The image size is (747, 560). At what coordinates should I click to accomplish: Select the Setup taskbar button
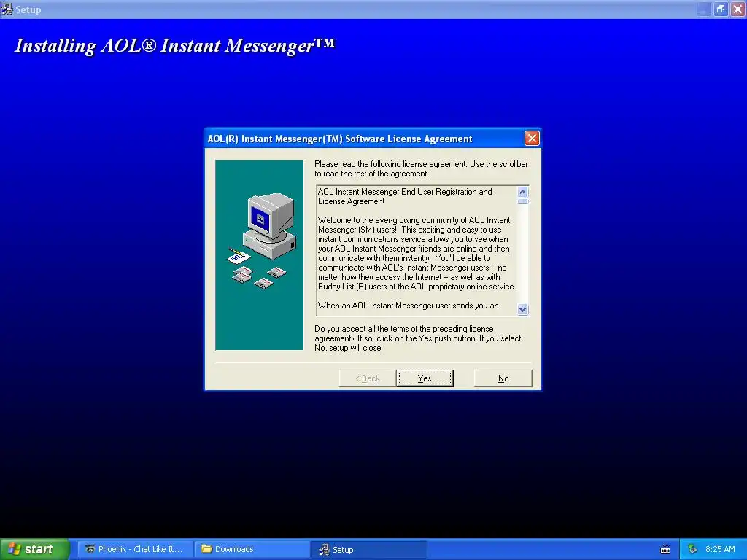[368, 549]
